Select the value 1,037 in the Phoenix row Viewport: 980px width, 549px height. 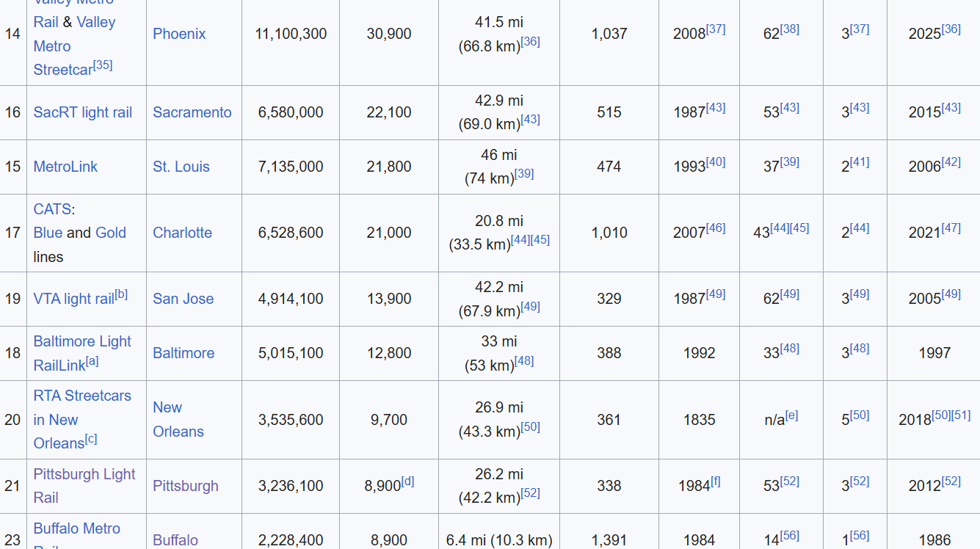click(609, 34)
